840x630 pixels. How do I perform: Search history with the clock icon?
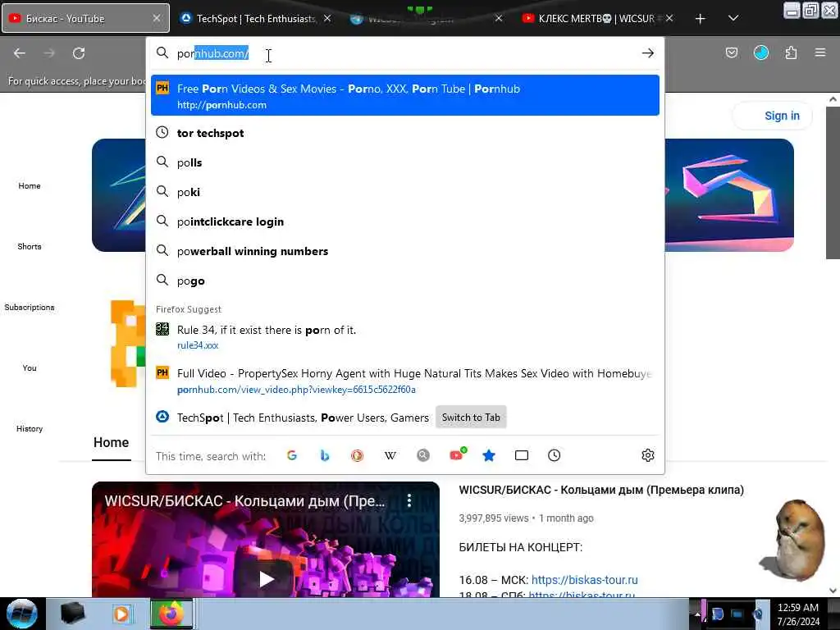click(x=554, y=455)
